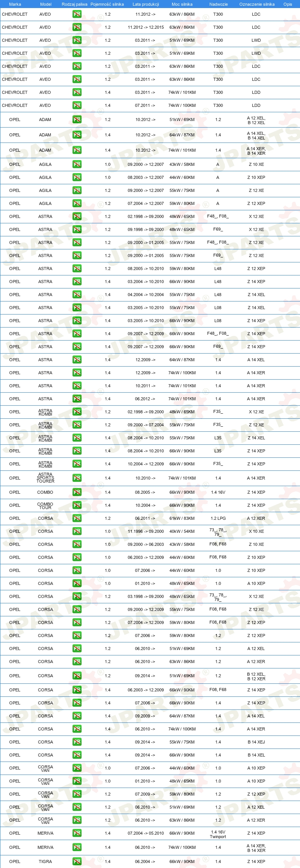Click PB fuel icon in Corsa B 14 XEL row

coord(77,755)
